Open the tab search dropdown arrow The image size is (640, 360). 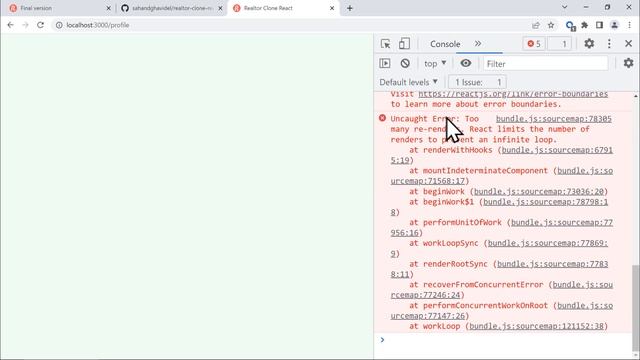click(564, 7)
